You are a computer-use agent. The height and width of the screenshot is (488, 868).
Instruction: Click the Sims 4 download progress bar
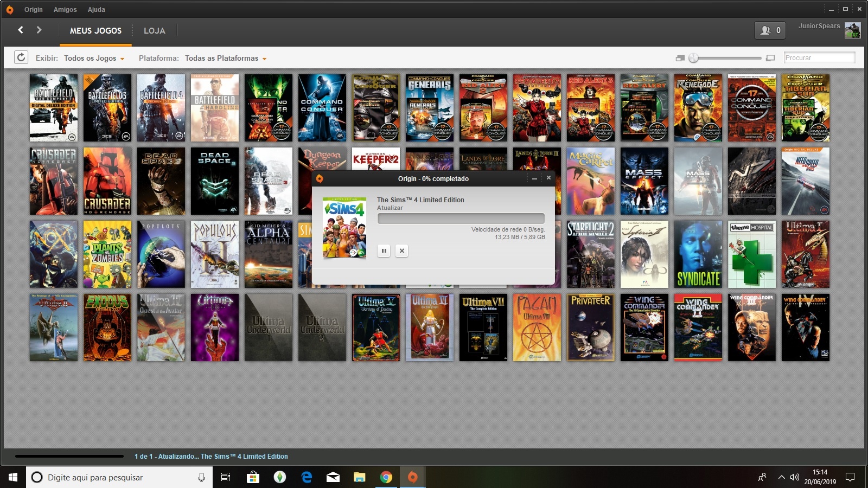point(461,218)
